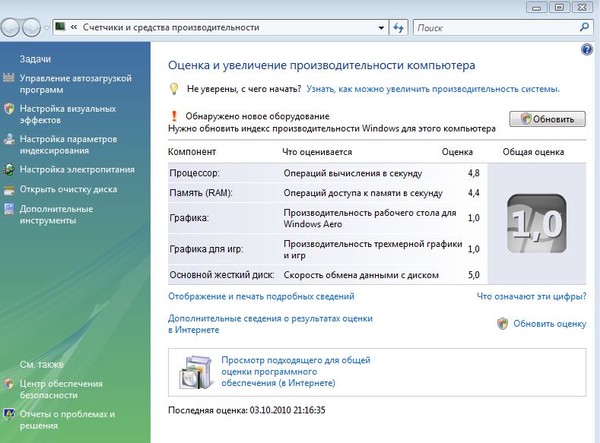
Task: Select the Основной жесткий диск row label
Action: [222, 275]
